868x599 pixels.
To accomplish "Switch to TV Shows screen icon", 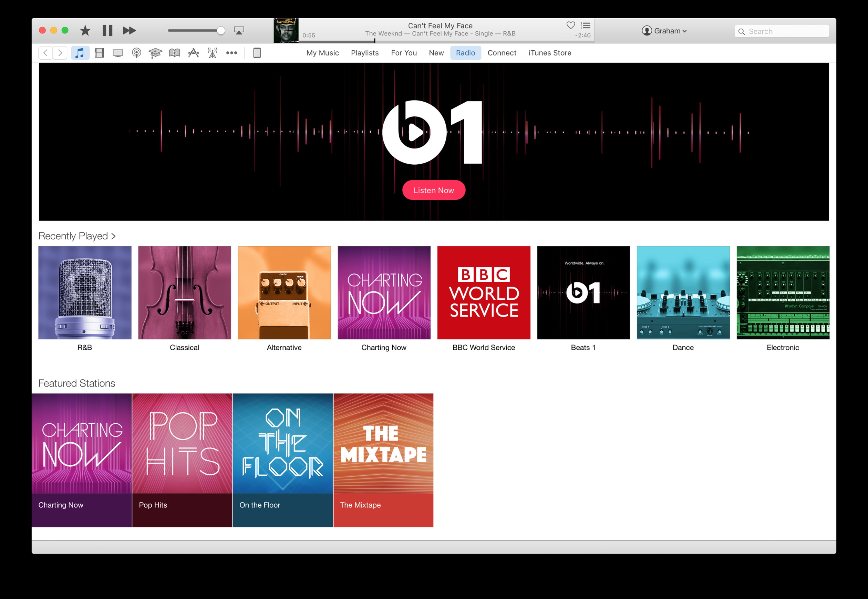I will click(118, 53).
